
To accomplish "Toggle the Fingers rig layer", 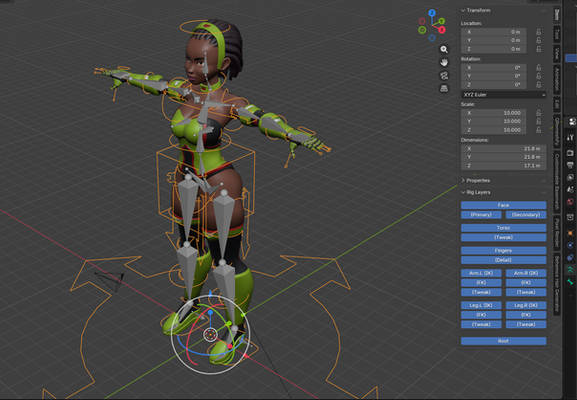I will (503, 251).
